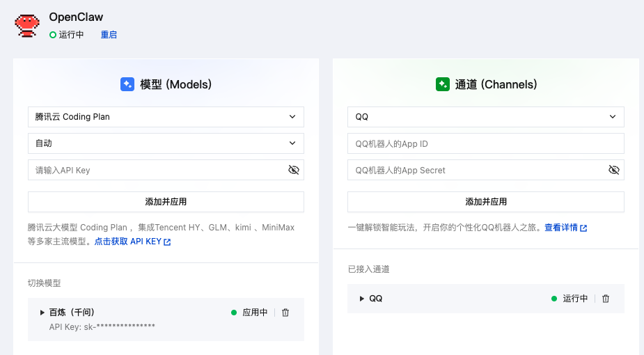Viewport: 644px width, 355px height.
Task: Click 添加并应用 under Channels
Action: (486, 202)
